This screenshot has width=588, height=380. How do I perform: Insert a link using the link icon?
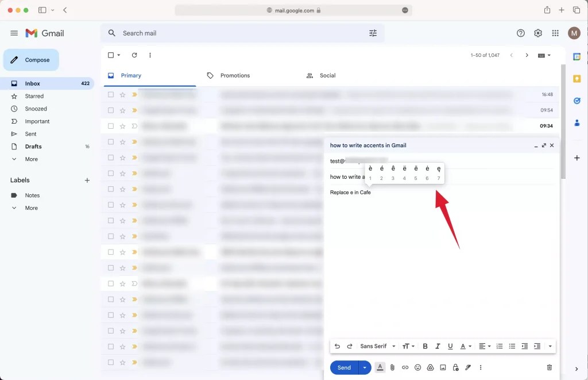[x=405, y=367]
